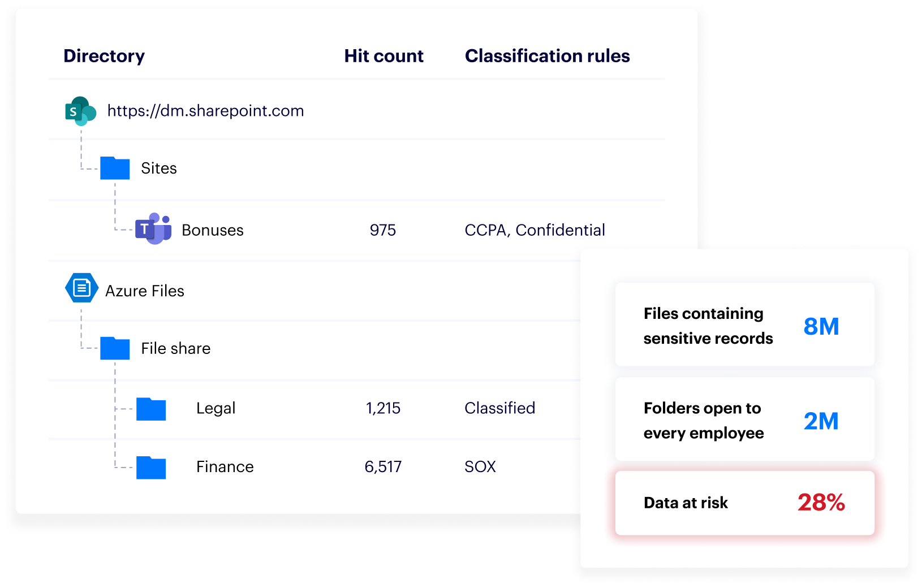Open the Folders open to every employee card

point(744,420)
